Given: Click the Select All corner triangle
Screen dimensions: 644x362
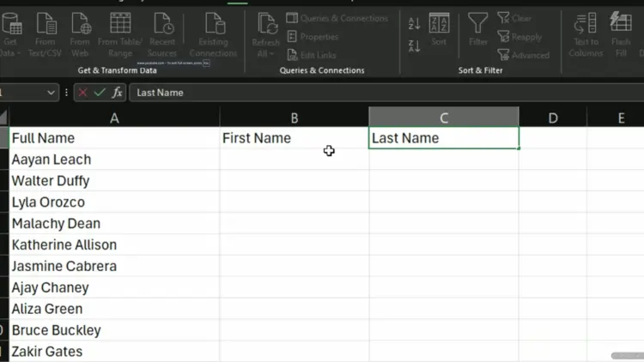Looking at the screenshot, I should click(x=3, y=118).
